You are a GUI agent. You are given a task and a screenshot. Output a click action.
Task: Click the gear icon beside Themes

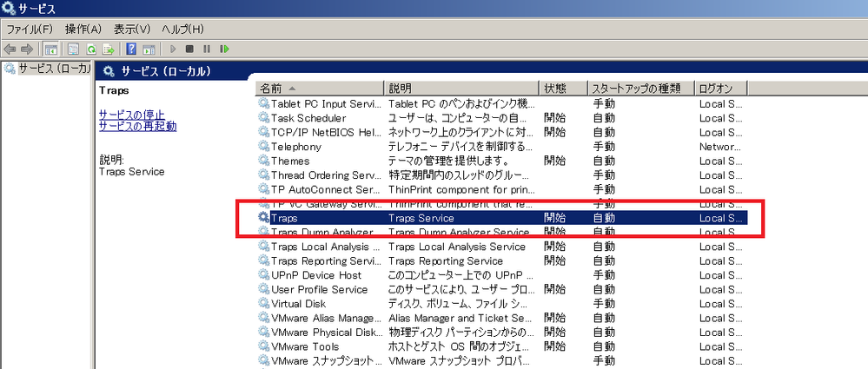pos(263,161)
